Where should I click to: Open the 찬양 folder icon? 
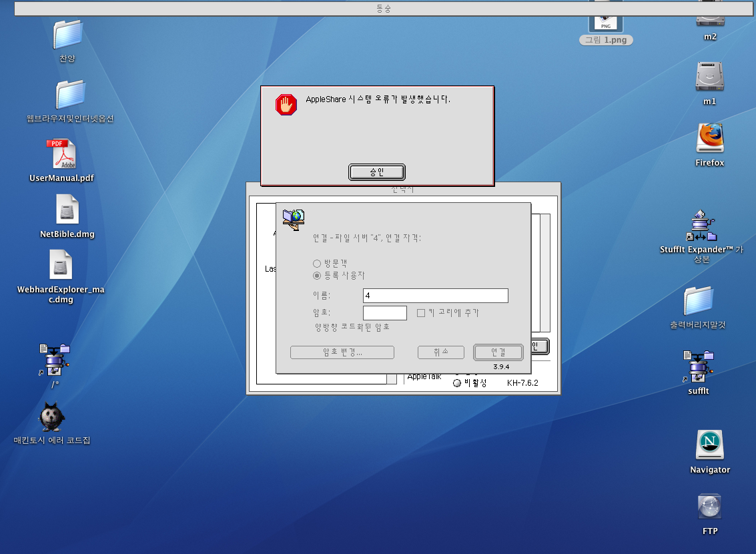point(67,35)
